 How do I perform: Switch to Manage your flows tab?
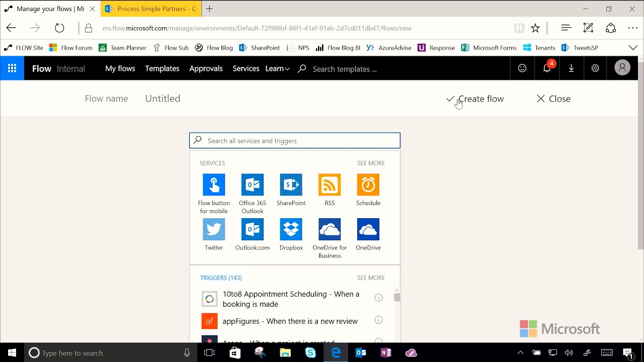coord(50,9)
